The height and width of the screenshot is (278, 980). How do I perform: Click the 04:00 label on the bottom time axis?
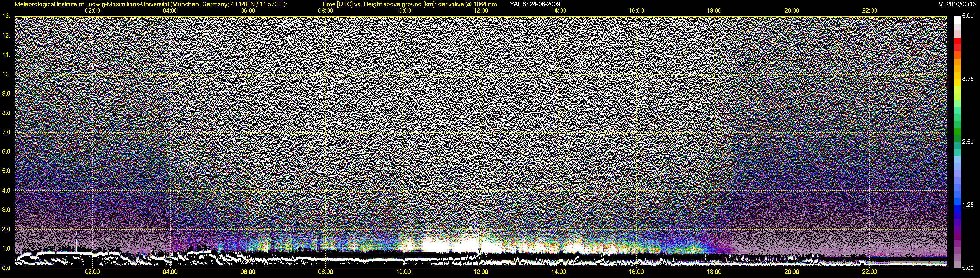tap(170, 272)
